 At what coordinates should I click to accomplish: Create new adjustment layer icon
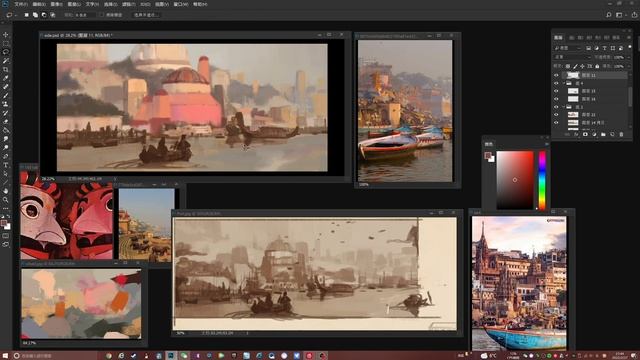point(594,134)
